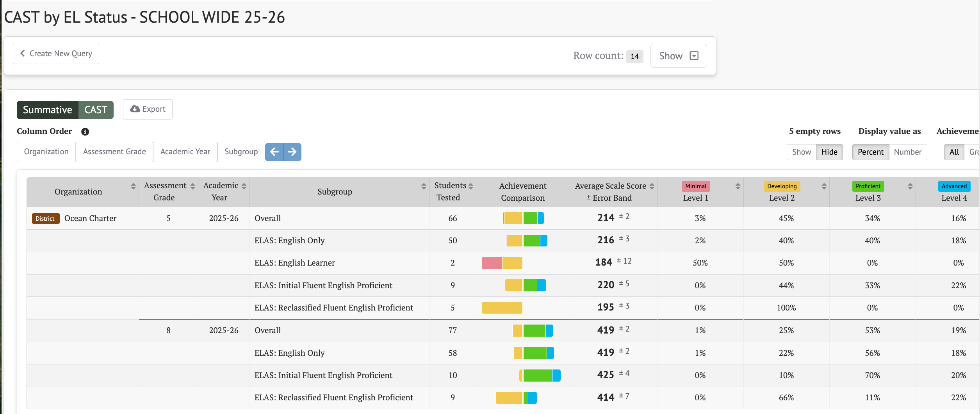
Task: Move selected column left with arrow button
Action: click(x=274, y=152)
